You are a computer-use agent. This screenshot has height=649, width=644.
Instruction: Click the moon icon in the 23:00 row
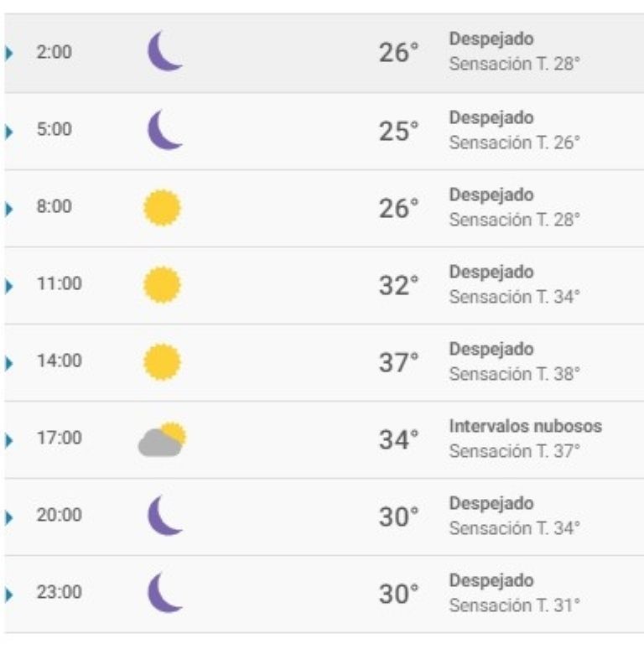pos(164,592)
